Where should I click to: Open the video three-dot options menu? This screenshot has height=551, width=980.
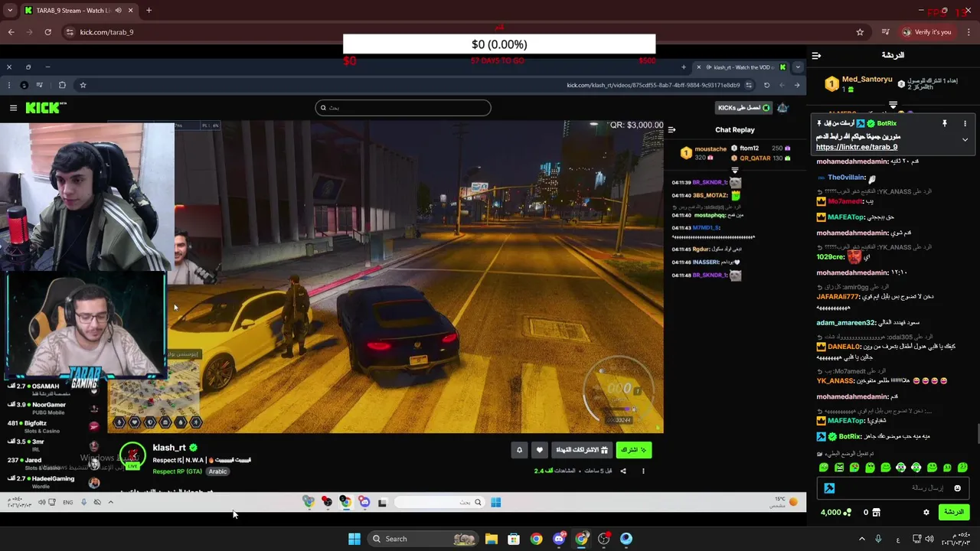(x=643, y=471)
